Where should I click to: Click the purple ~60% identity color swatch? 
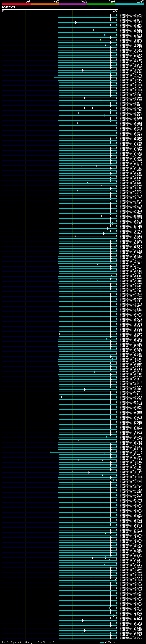pos(73,4)
